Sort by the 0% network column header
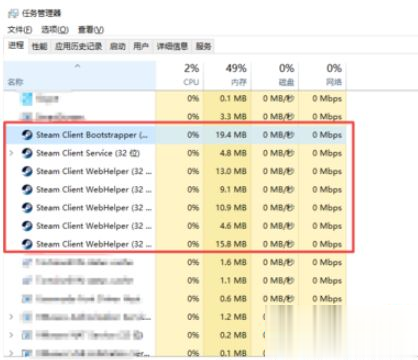Viewport: 418px width, 360px height. click(322, 76)
